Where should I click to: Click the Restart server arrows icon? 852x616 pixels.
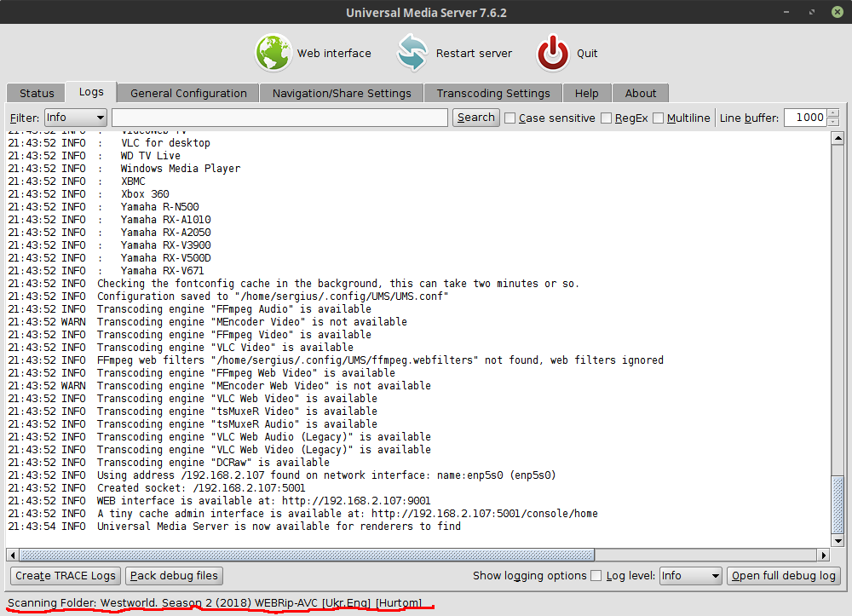(x=412, y=53)
